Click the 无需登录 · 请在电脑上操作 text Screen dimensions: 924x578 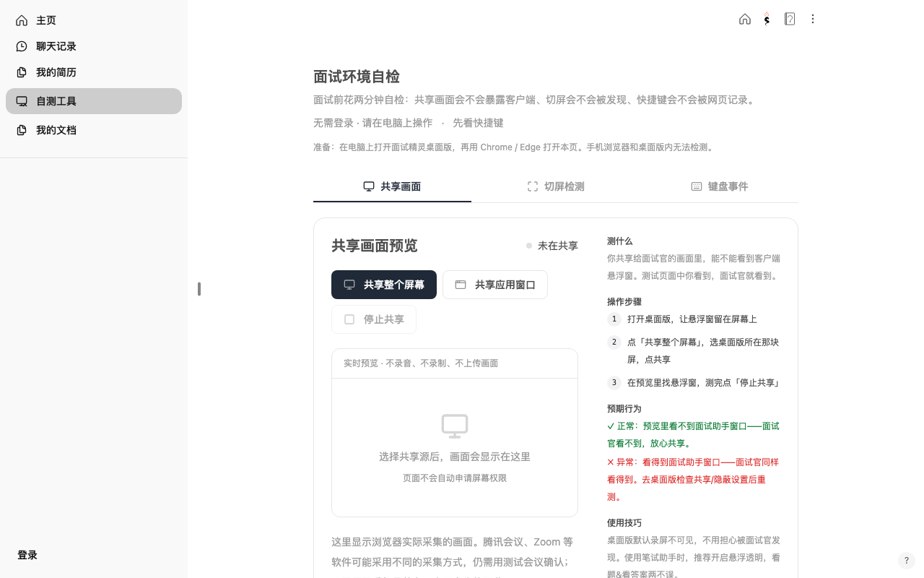(x=372, y=123)
